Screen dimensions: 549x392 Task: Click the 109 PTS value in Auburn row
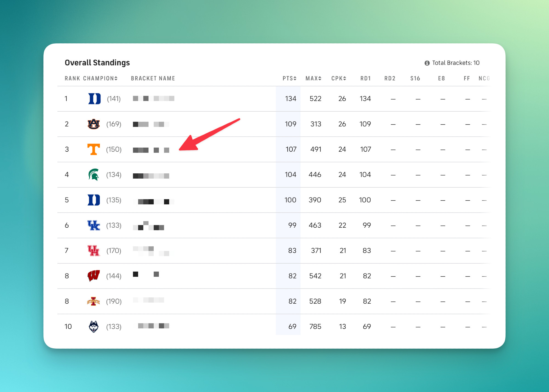pyautogui.click(x=290, y=124)
